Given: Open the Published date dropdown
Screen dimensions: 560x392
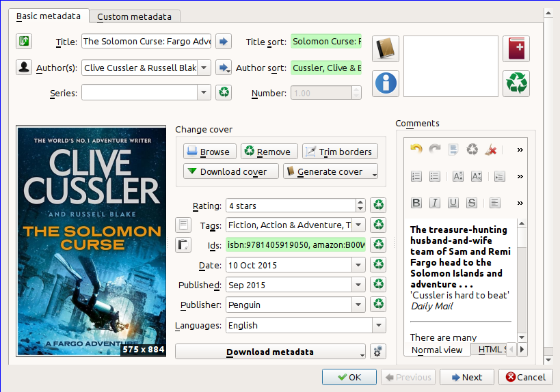Looking at the screenshot, I should click(358, 285).
